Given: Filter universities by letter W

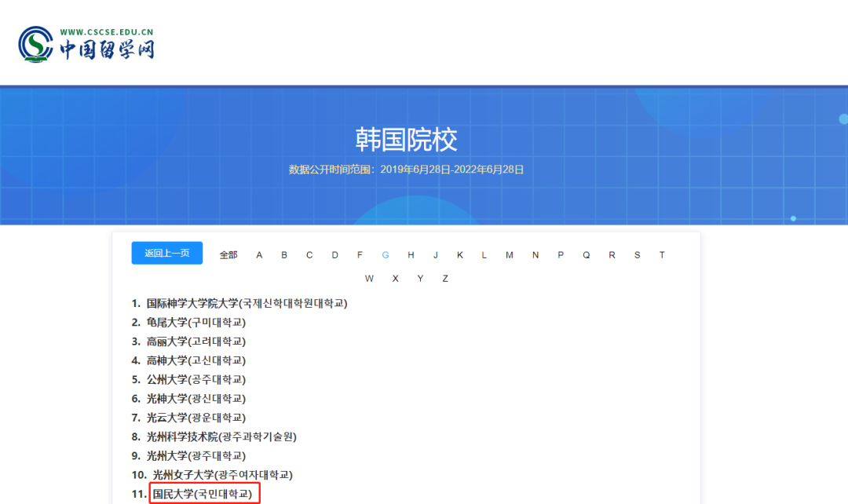Looking at the screenshot, I should 369,279.
